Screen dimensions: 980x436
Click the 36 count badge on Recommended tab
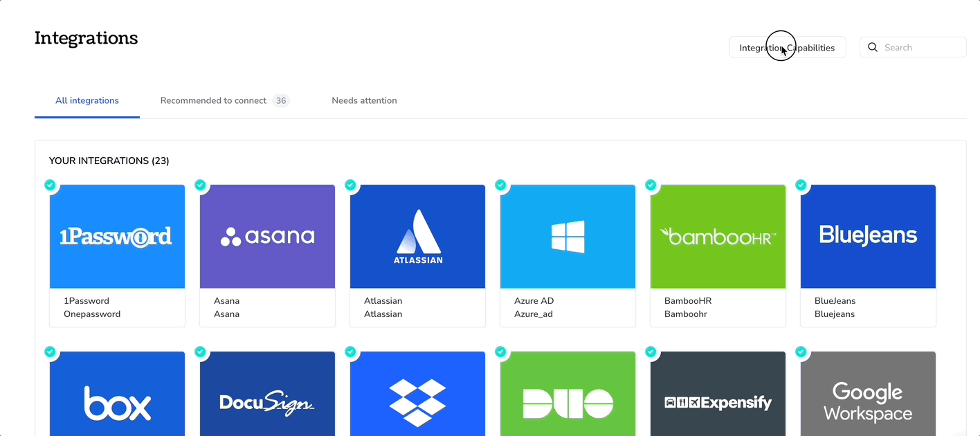pyautogui.click(x=280, y=100)
